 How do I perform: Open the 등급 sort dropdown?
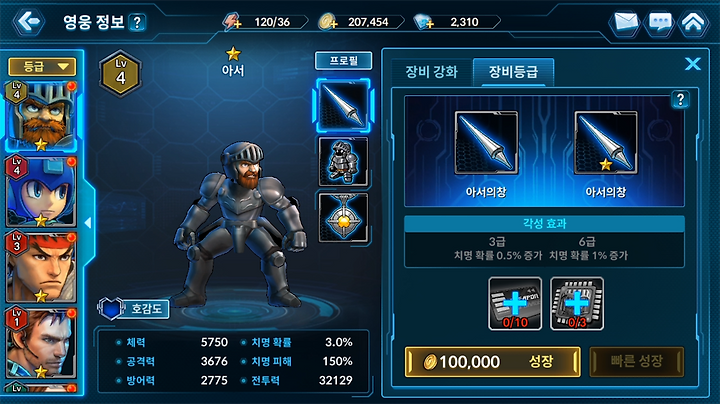pos(42,67)
